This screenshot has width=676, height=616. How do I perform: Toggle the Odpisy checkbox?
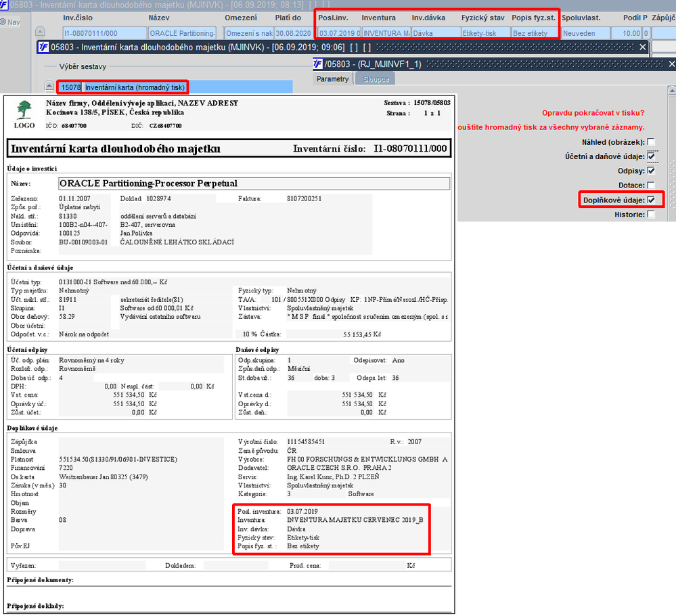coord(651,171)
